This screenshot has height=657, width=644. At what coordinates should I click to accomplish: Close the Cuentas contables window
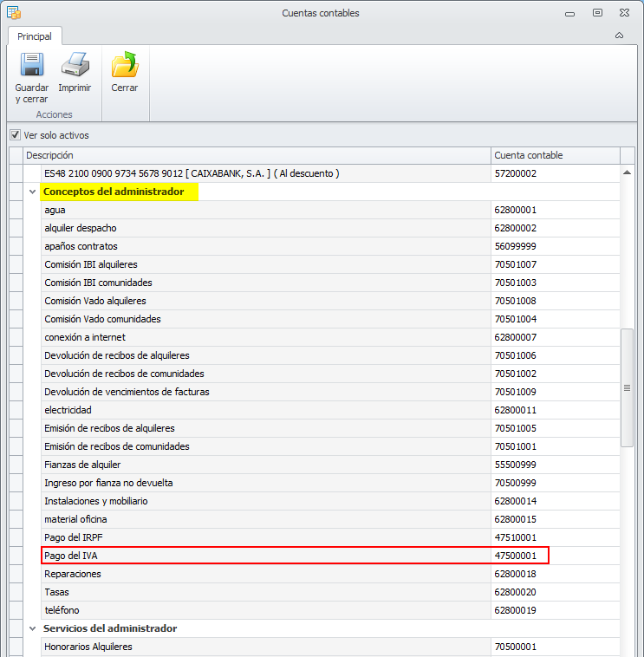pos(624,13)
